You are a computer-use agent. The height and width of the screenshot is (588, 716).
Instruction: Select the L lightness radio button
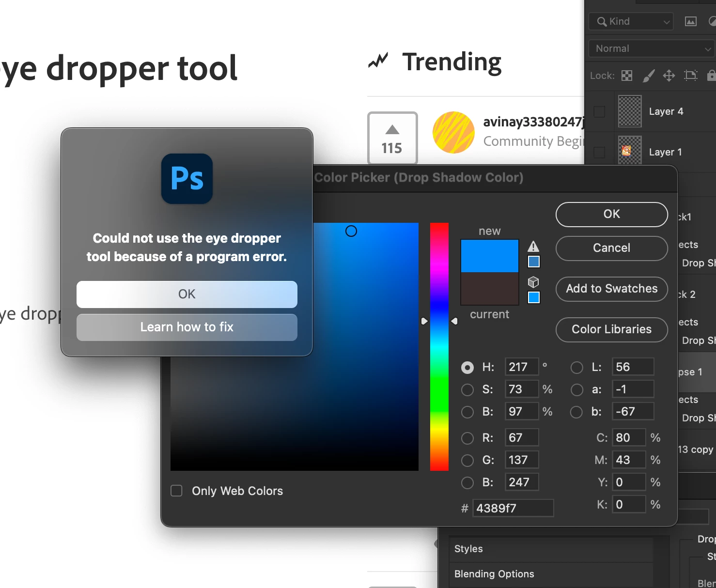coord(576,368)
